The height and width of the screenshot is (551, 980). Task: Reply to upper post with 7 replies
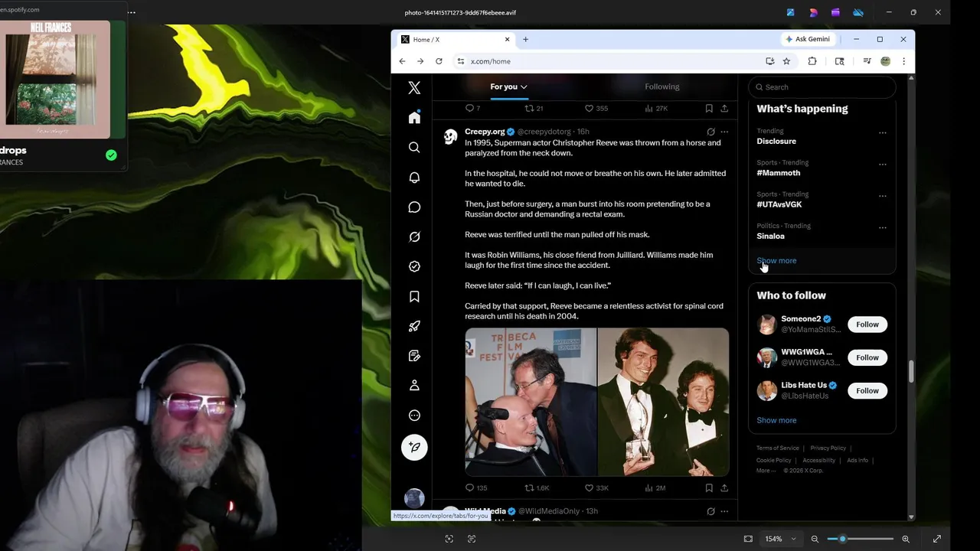(x=473, y=109)
